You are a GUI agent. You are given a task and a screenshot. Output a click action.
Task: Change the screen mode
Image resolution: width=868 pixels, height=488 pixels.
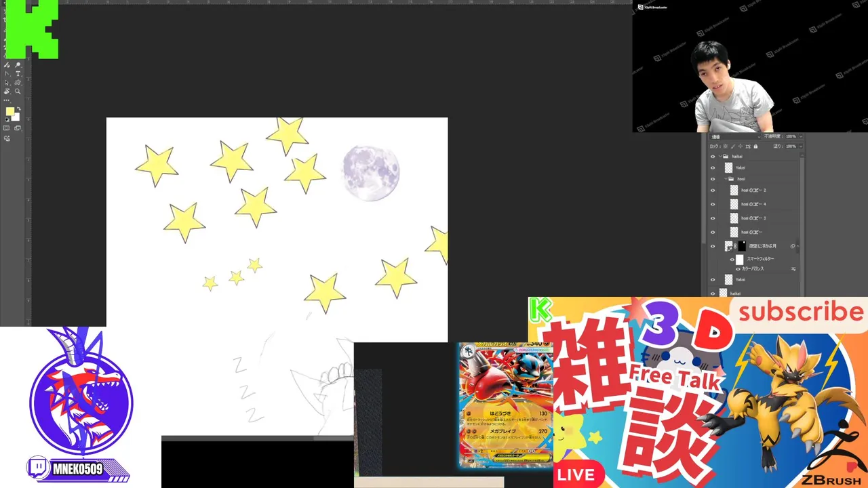click(18, 127)
